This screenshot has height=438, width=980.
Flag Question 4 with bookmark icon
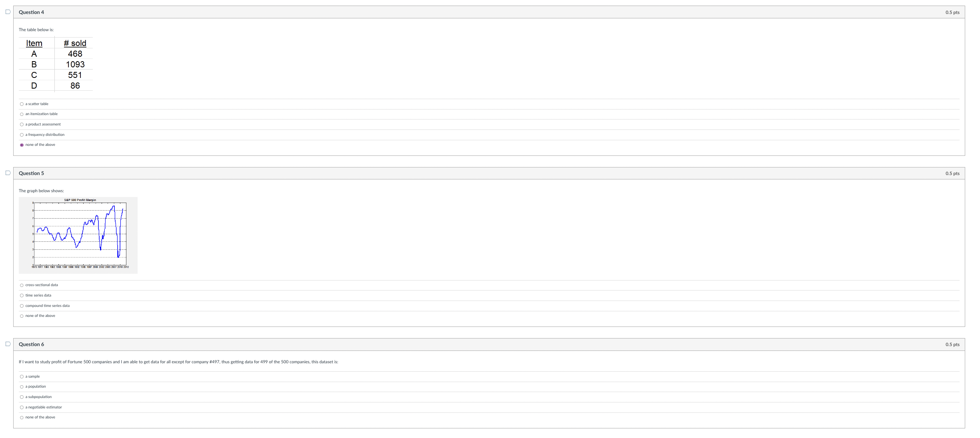click(8, 12)
